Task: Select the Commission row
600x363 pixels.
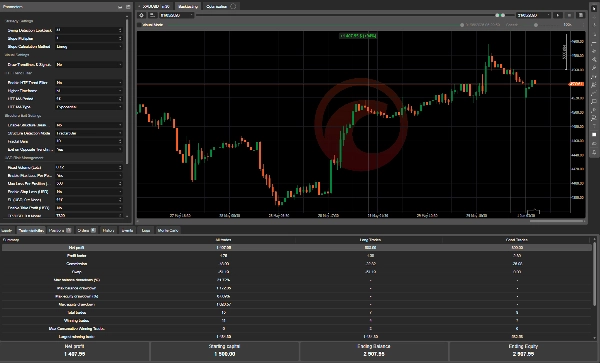Action: tap(297, 264)
